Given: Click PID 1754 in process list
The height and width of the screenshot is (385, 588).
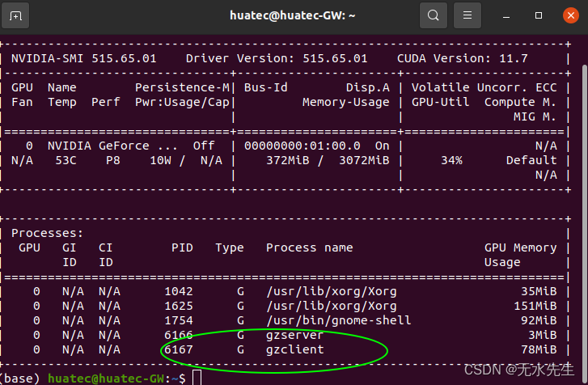Looking at the screenshot, I should pos(179,320).
